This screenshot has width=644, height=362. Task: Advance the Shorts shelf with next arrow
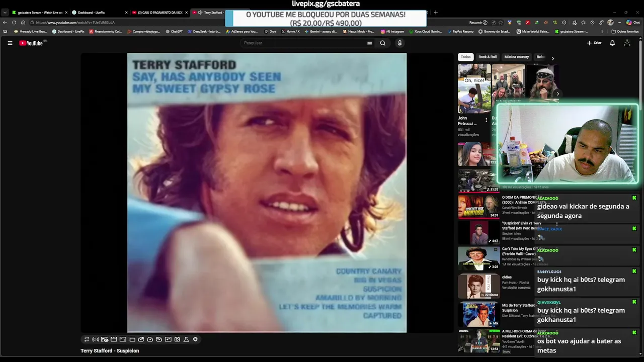(557, 94)
